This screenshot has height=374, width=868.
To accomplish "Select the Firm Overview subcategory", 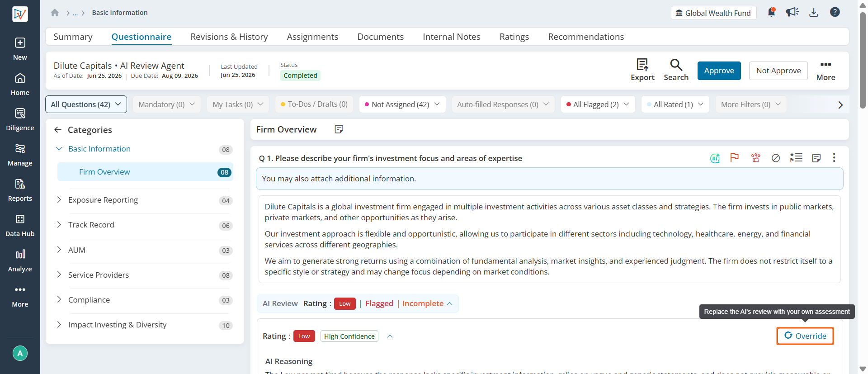I will coord(145,172).
